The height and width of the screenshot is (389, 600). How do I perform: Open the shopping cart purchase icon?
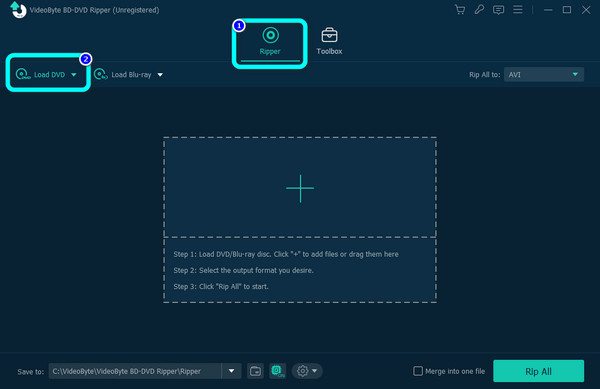[x=460, y=10]
